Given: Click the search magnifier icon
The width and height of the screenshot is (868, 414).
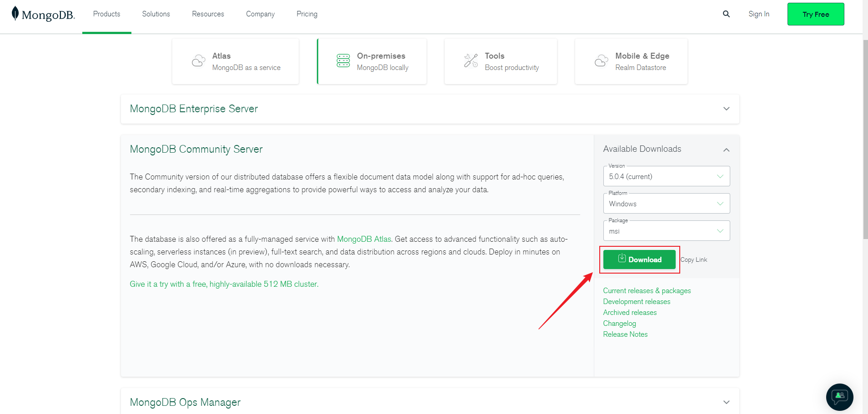Looking at the screenshot, I should [x=726, y=14].
